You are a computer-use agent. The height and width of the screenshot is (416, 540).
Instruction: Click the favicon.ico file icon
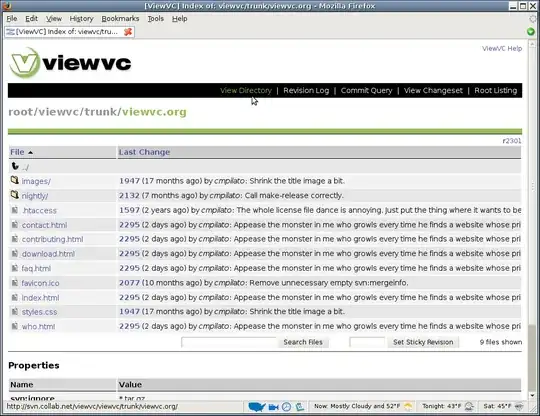click(14, 283)
